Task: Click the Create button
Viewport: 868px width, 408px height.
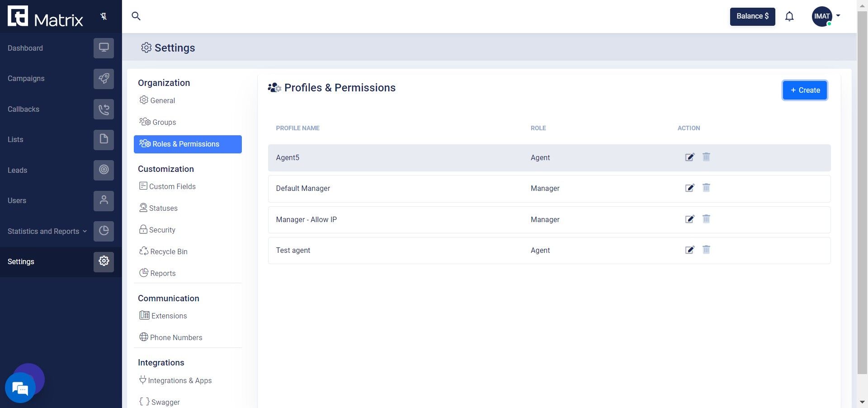Action: (804, 90)
